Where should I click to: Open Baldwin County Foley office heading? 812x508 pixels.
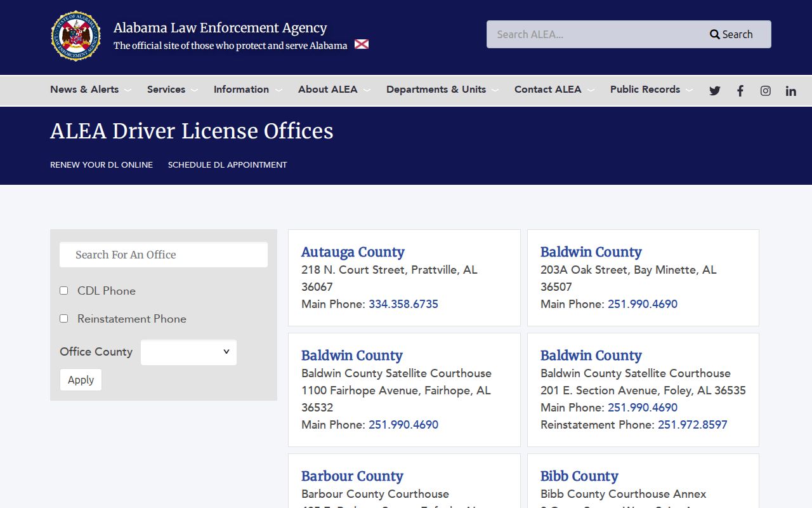coord(591,356)
